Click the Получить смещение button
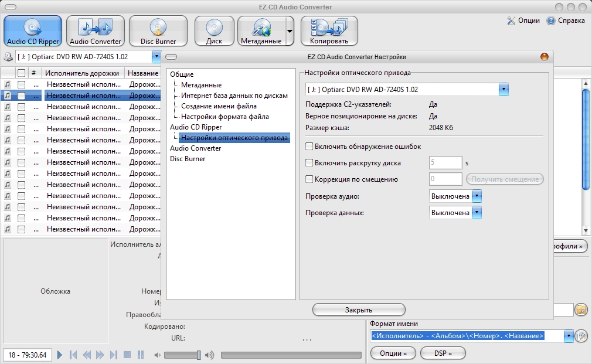Image resolution: width=592 pixels, height=364 pixels. click(x=505, y=179)
